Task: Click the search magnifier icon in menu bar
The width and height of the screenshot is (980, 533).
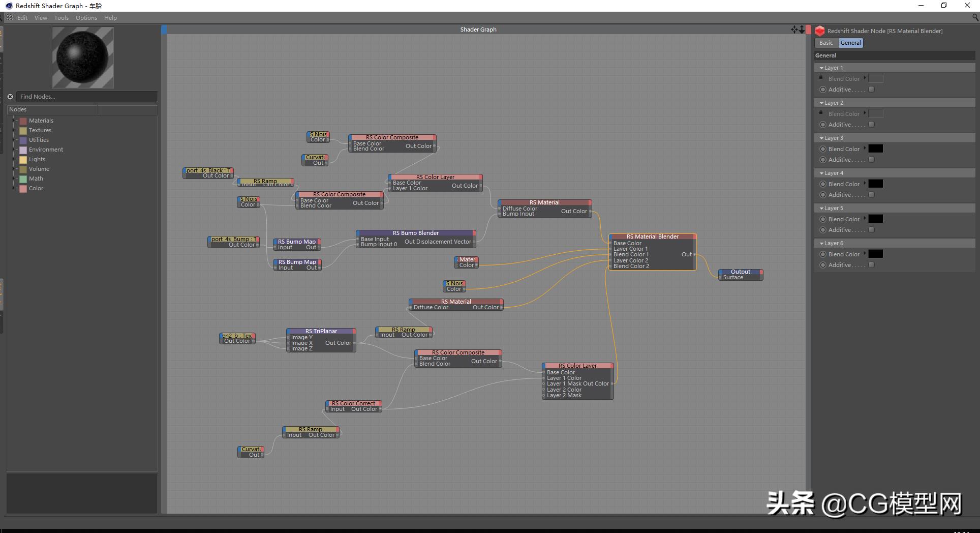Action: [x=975, y=17]
